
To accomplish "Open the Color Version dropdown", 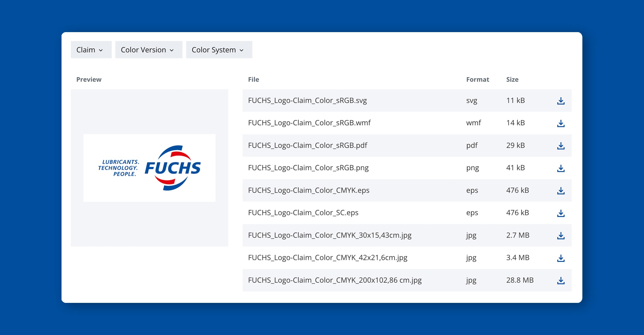I will click(149, 50).
